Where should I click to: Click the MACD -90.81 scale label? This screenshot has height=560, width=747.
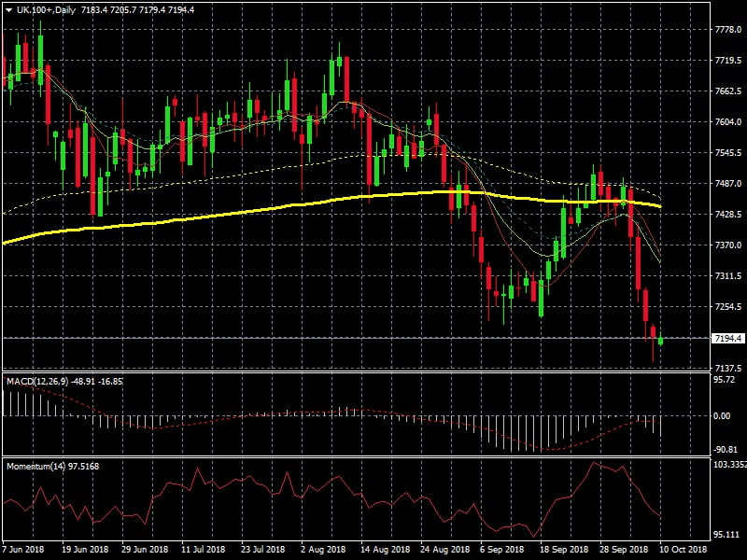pyautogui.click(x=724, y=449)
